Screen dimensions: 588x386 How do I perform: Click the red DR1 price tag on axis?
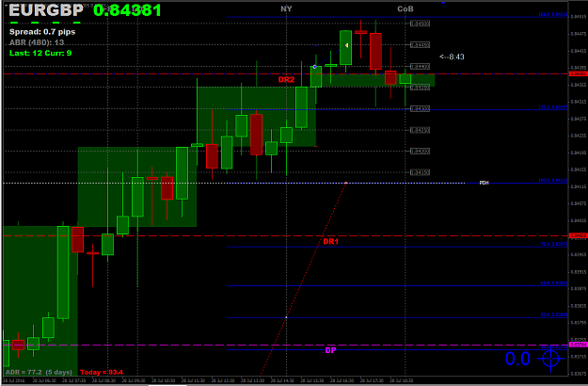pos(579,236)
